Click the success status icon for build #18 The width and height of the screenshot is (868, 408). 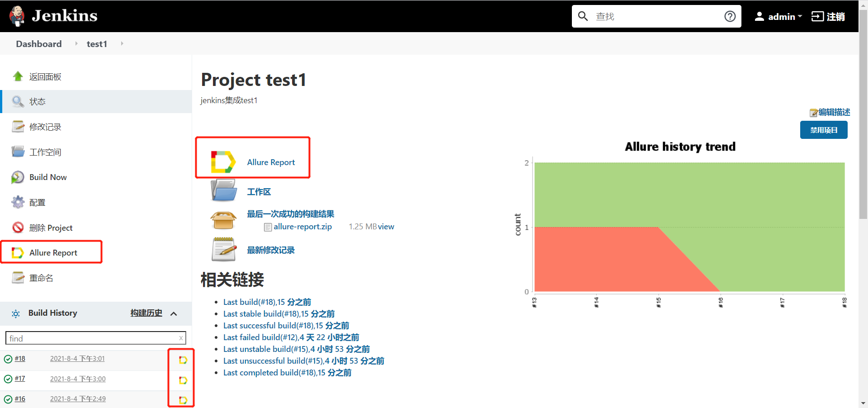[8, 359]
